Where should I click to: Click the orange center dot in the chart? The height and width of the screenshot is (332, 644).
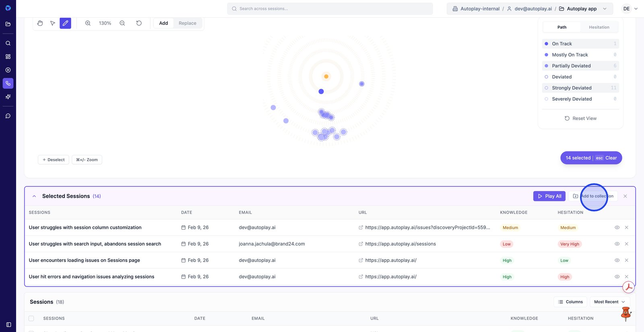click(x=326, y=76)
